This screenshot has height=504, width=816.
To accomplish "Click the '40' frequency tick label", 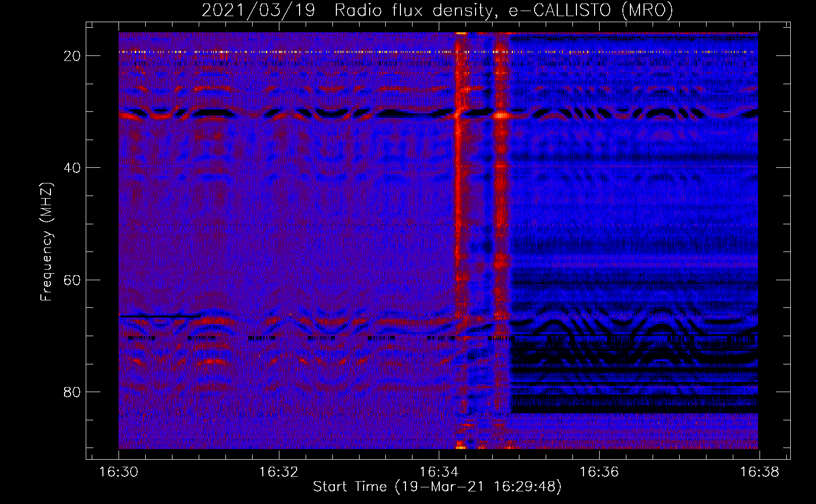I will click(73, 168).
